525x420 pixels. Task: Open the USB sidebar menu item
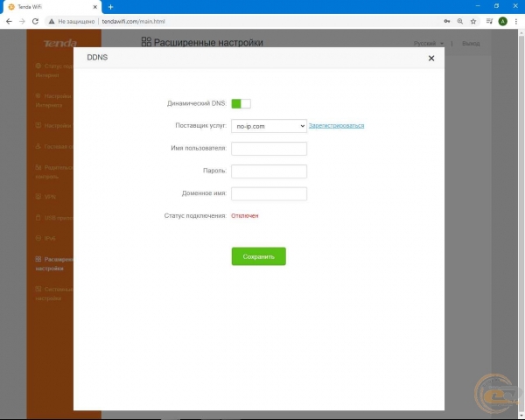point(54,218)
